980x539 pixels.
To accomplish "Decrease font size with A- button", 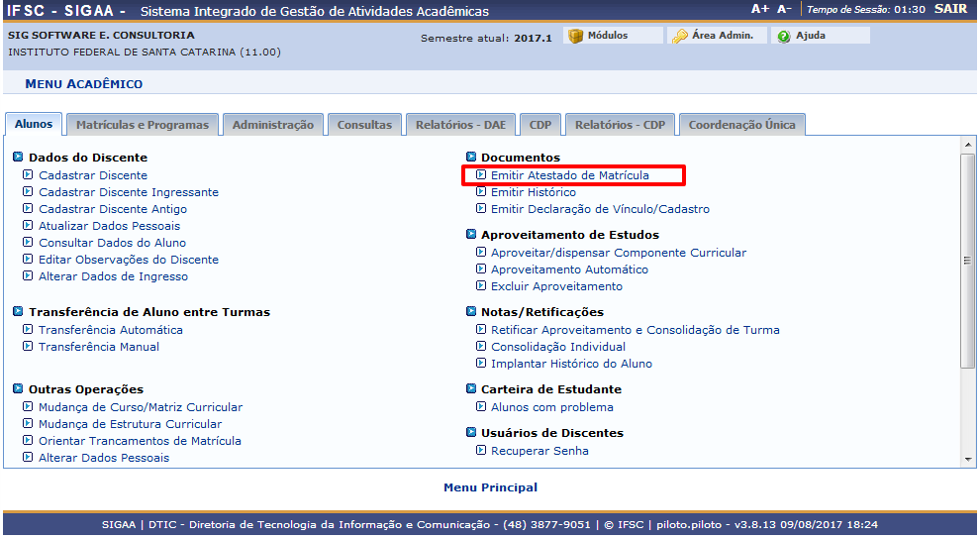I will tap(784, 9).
